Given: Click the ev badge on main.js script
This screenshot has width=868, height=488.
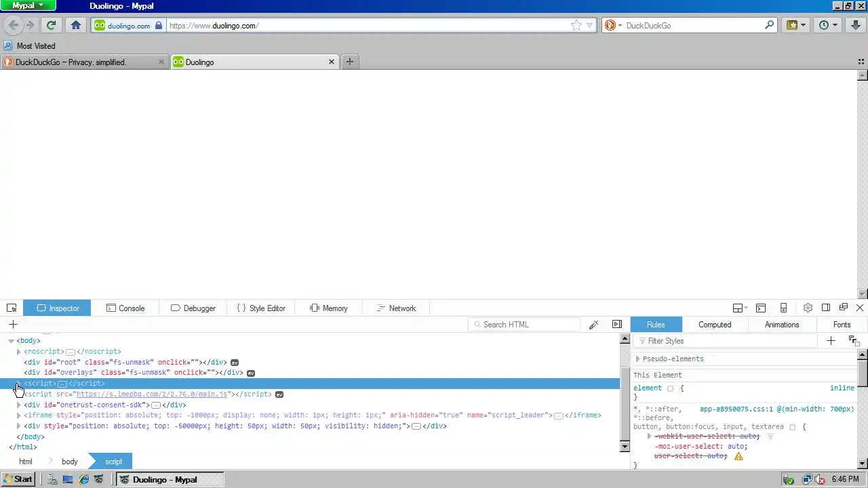Looking at the screenshot, I should [279, 394].
